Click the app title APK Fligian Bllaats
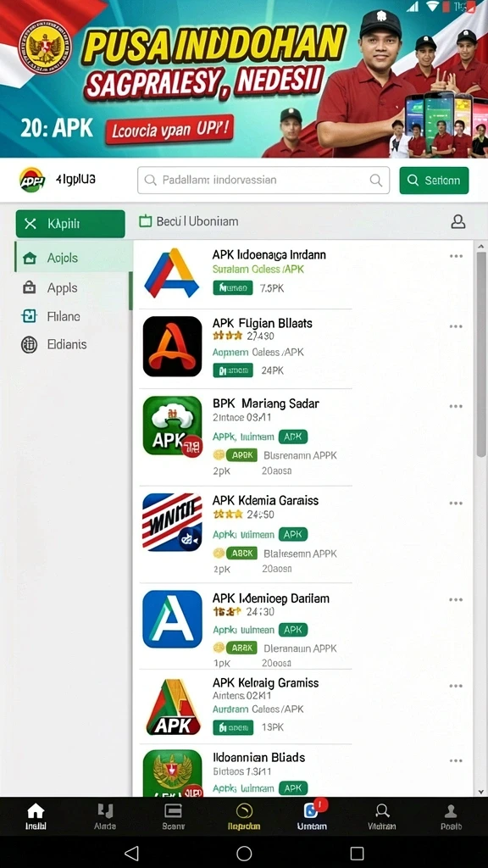Screen dimensions: 488x868 [263, 323]
